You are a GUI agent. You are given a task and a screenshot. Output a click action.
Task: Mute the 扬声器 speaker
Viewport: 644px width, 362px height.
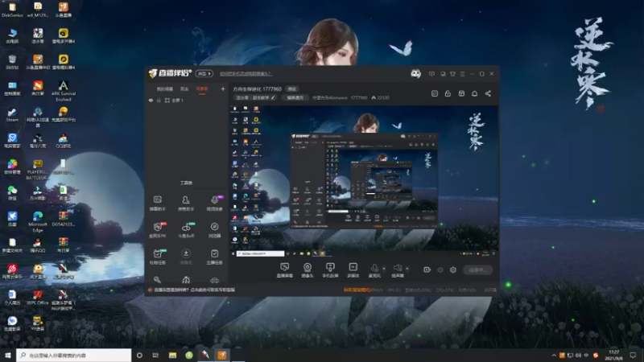[398, 270]
